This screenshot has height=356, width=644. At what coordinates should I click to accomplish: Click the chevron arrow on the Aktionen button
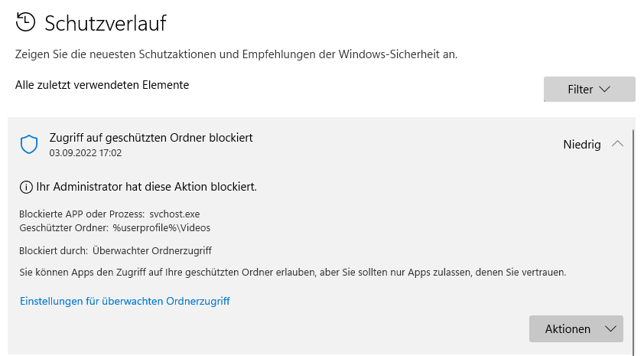coord(610,328)
